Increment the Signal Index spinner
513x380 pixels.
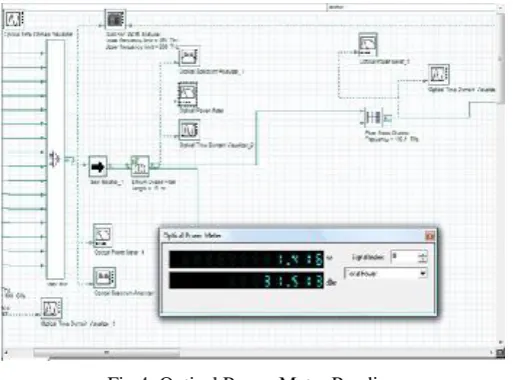422,254
